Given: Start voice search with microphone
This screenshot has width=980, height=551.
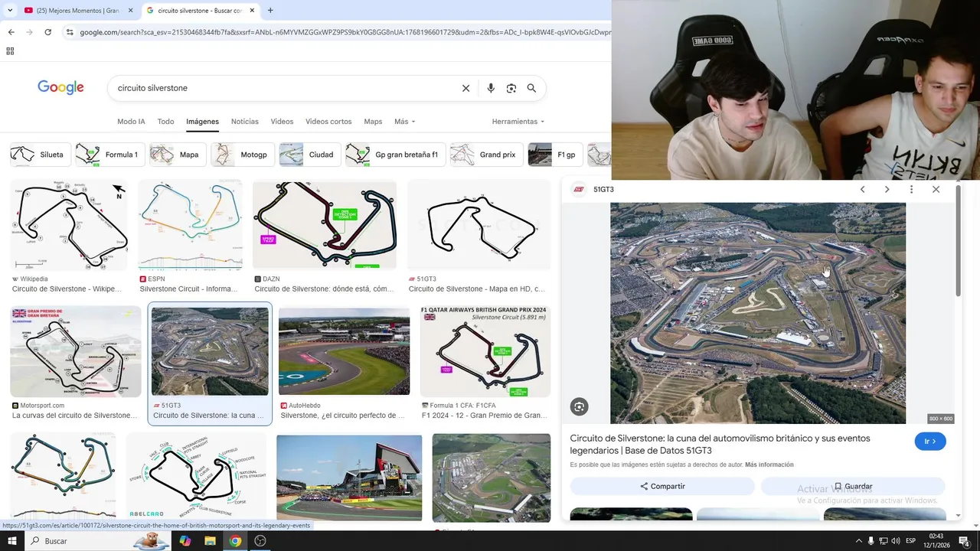Looking at the screenshot, I should [x=491, y=88].
